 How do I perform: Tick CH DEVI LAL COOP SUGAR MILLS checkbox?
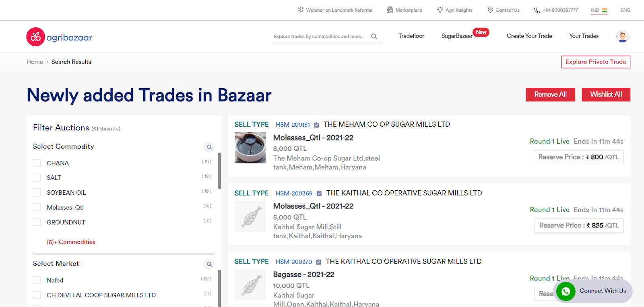coord(37,295)
